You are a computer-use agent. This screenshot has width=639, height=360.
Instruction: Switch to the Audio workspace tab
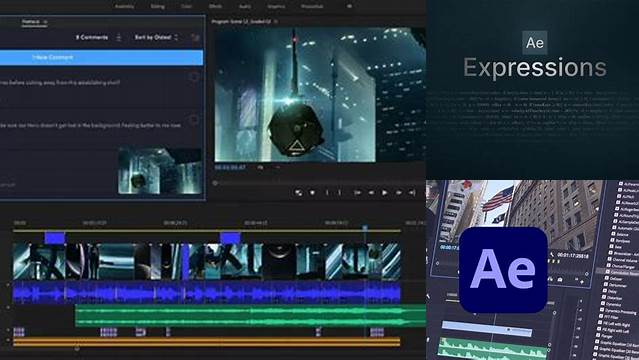point(245,6)
